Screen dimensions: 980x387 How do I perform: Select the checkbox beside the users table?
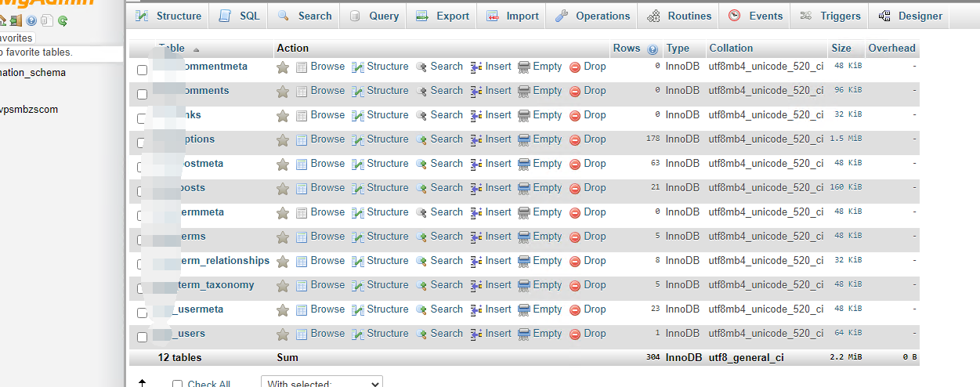pyautogui.click(x=142, y=337)
